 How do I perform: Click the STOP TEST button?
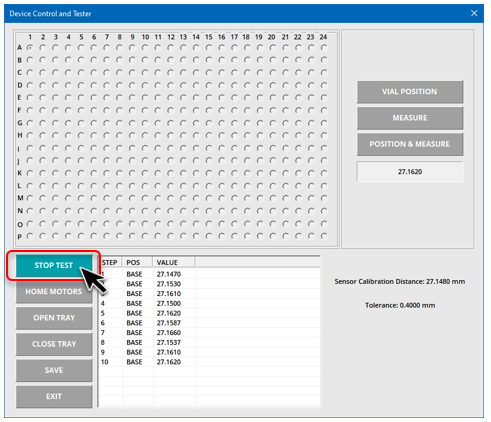pos(54,265)
